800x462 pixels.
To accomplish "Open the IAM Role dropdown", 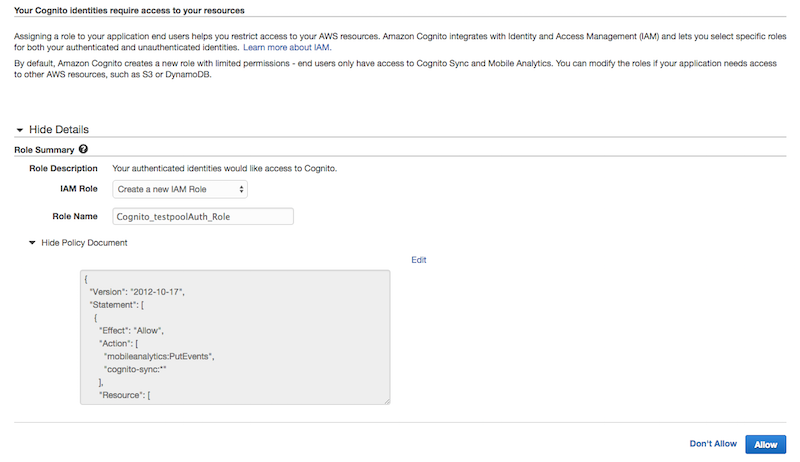I will [x=180, y=189].
